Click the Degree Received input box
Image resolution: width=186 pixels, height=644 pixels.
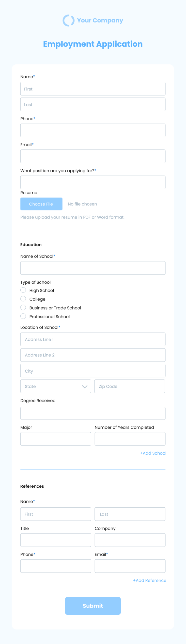[93, 413]
